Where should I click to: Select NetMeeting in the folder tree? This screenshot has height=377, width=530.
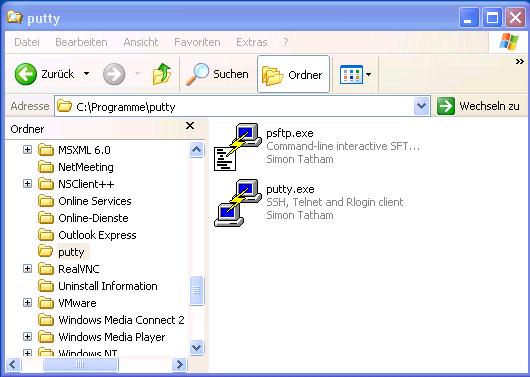pyautogui.click(x=86, y=167)
